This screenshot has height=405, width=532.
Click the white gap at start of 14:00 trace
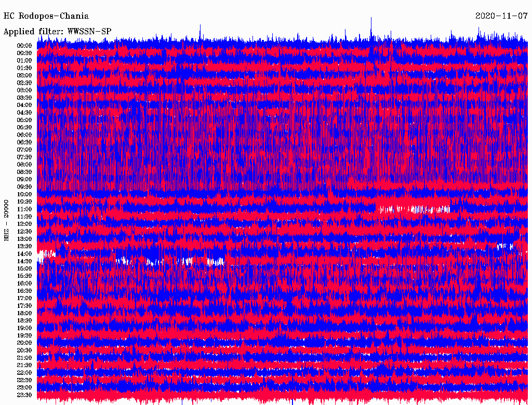coord(48,254)
